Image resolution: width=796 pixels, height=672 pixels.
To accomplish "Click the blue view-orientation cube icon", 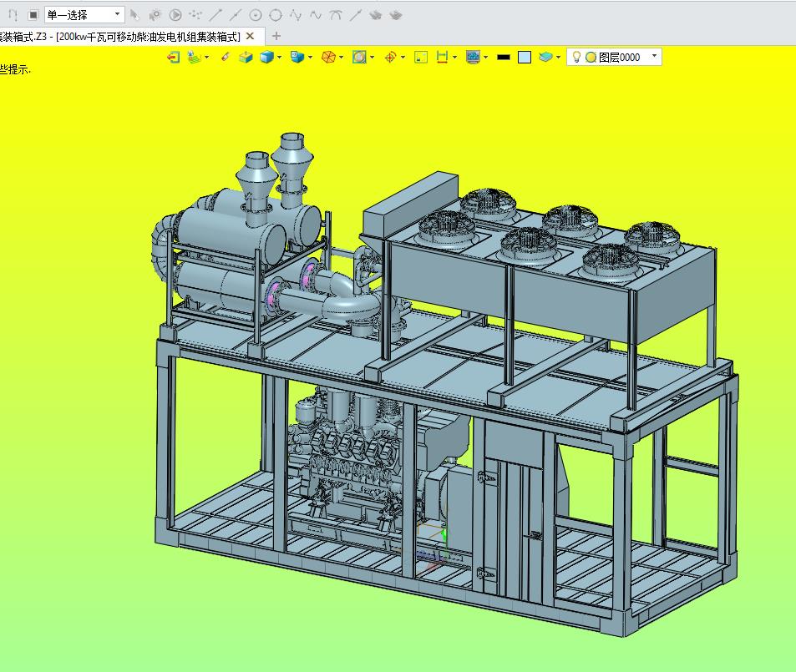I will 297,58.
